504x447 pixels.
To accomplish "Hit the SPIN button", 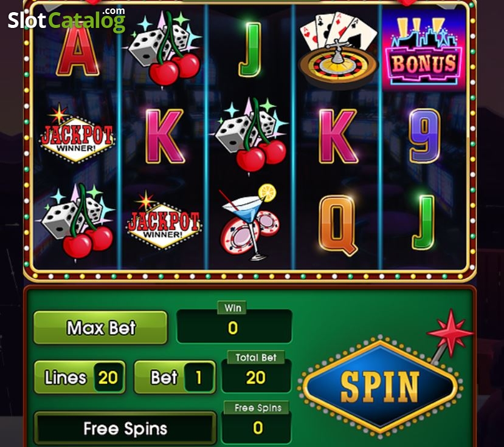I will coord(380,386).
